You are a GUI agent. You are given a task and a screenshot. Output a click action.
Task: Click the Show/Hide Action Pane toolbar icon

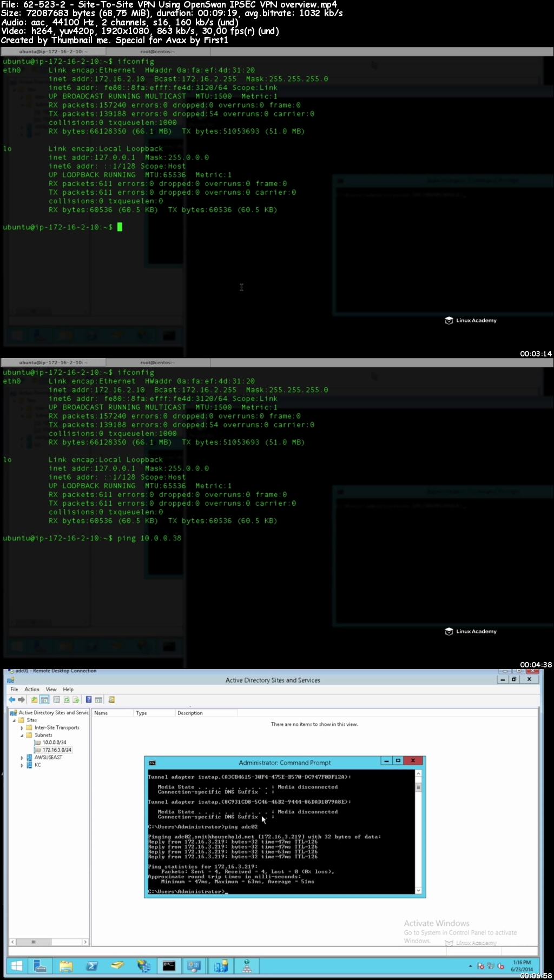click(x=98, y=699)
